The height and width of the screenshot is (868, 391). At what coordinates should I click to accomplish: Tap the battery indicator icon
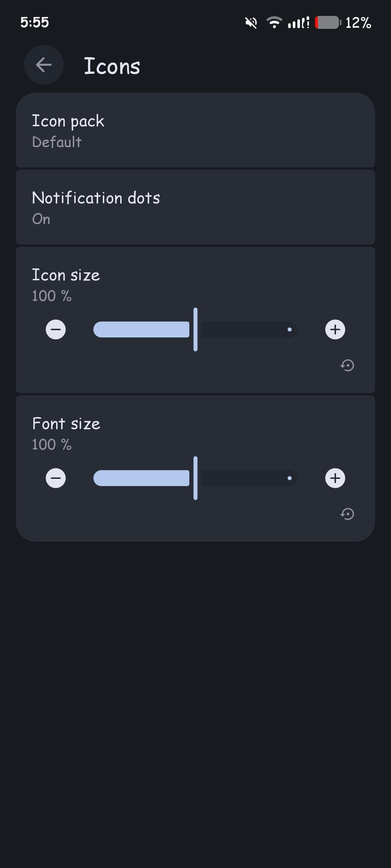[x=328, y=22]
